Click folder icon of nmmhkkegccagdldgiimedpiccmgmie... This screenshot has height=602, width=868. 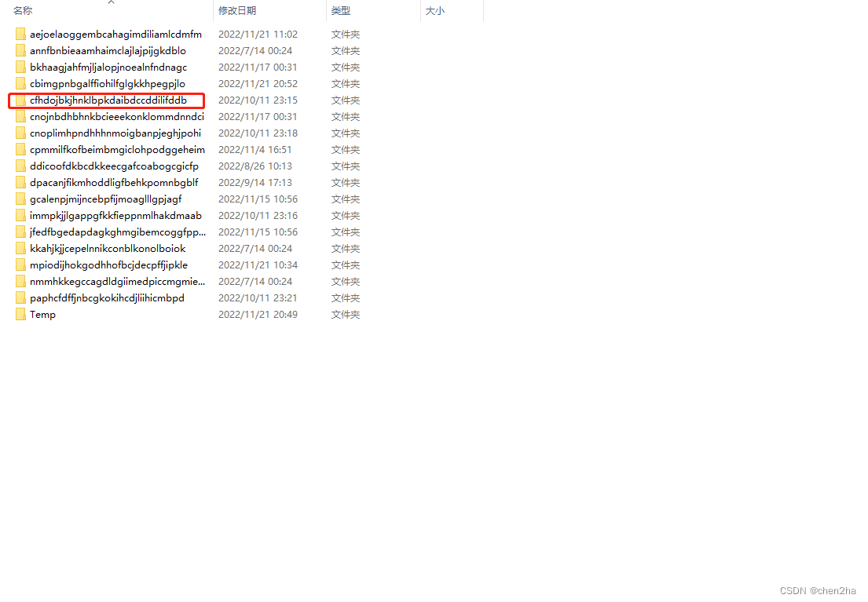pyautogui.click(x=20, y=282)
